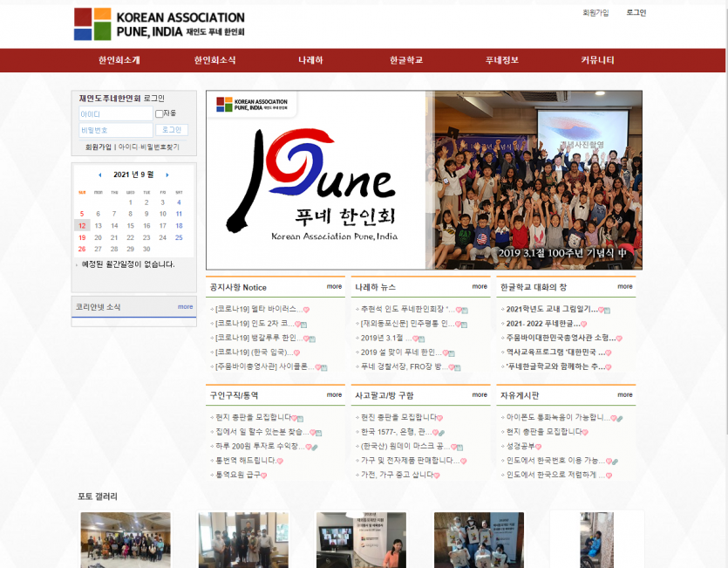Open the main Pune 한인회 banner image
The height and width of the screenshot is (568, 728).
point(424,180)
